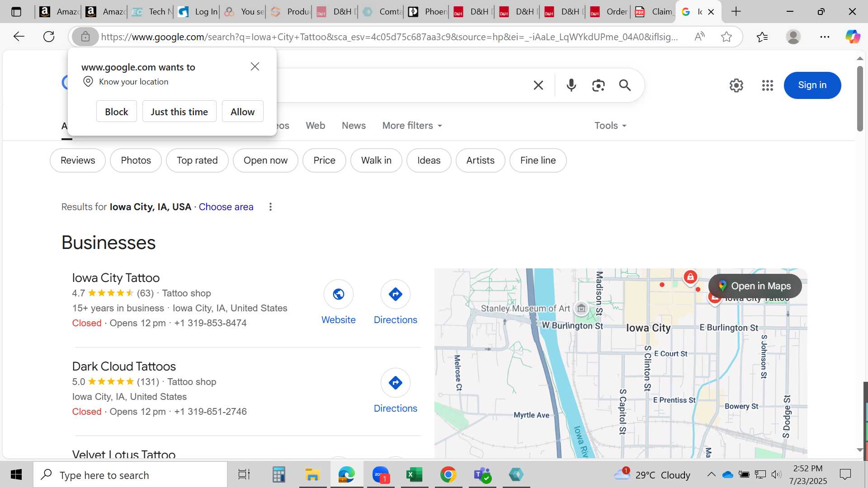Screen dimensions: 868x488
Task: Expand the Tools dropdown
Action: (610, 126)
